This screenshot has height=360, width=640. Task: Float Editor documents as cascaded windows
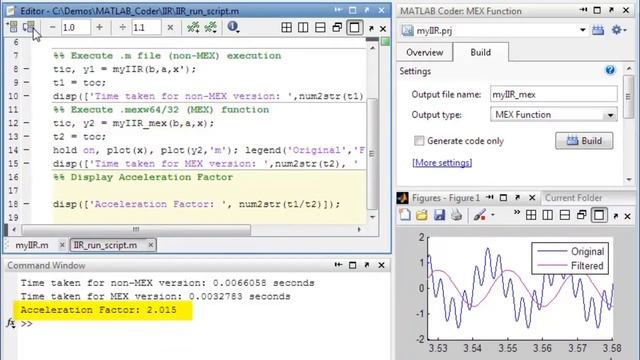click(x=337, y=27)
